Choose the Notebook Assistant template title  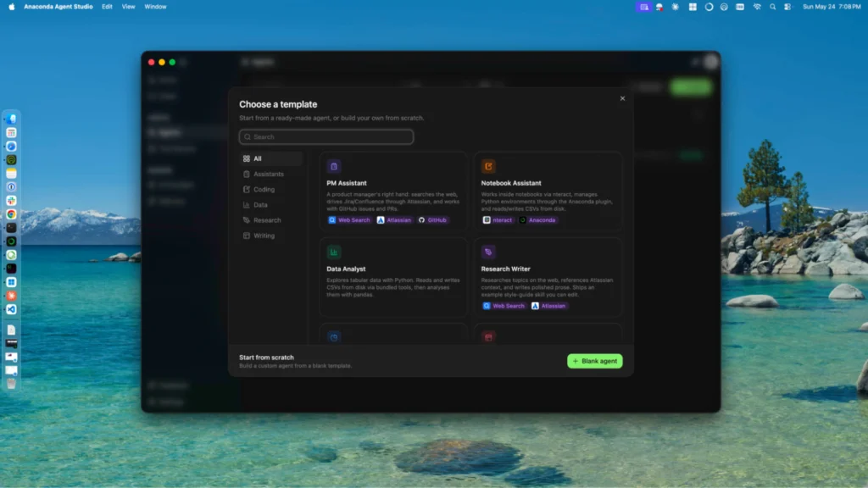pyautogui.click(x=511, y=183)
